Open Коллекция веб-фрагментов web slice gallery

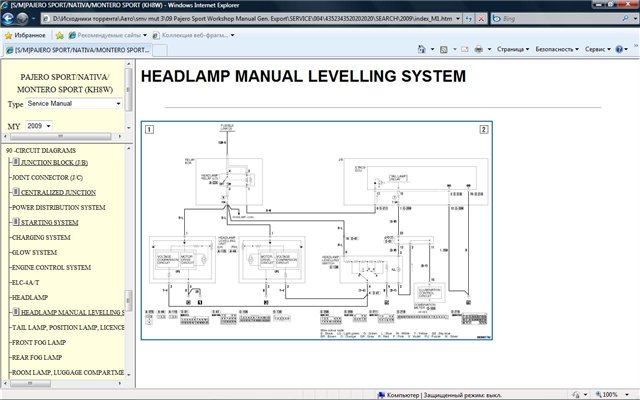point(193,36)
